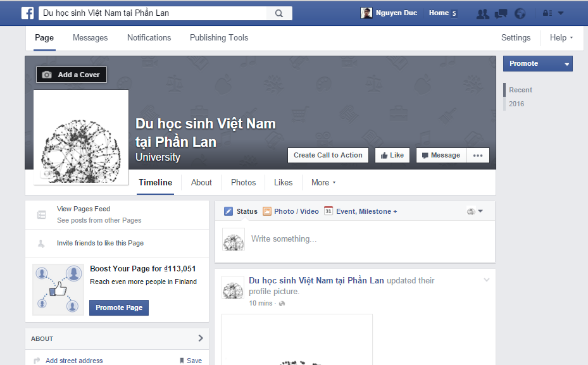Select the Photos tab

[x=244, y=182]
